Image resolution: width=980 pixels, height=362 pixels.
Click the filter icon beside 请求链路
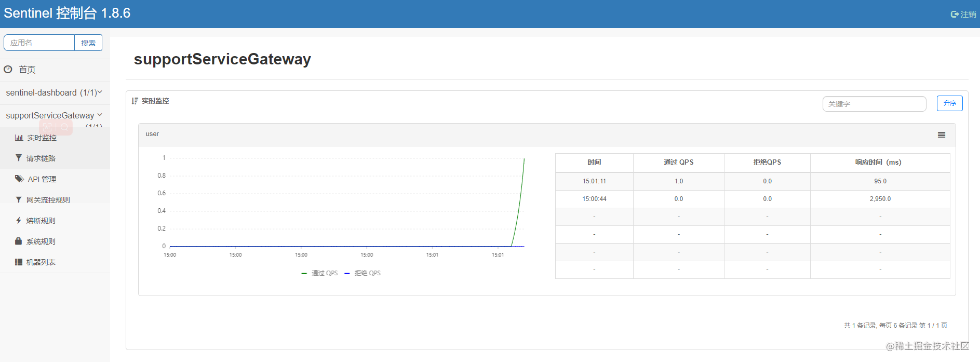coord(19,158)
